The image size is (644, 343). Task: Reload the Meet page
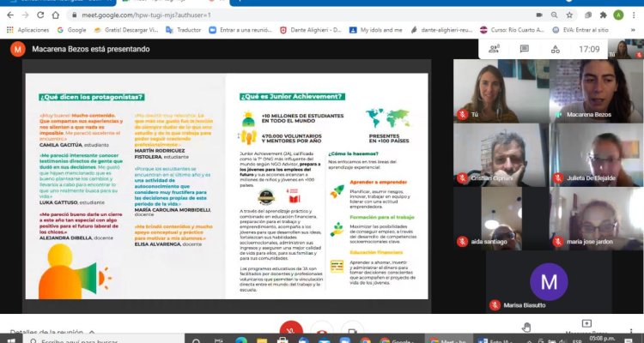(40, 15)
